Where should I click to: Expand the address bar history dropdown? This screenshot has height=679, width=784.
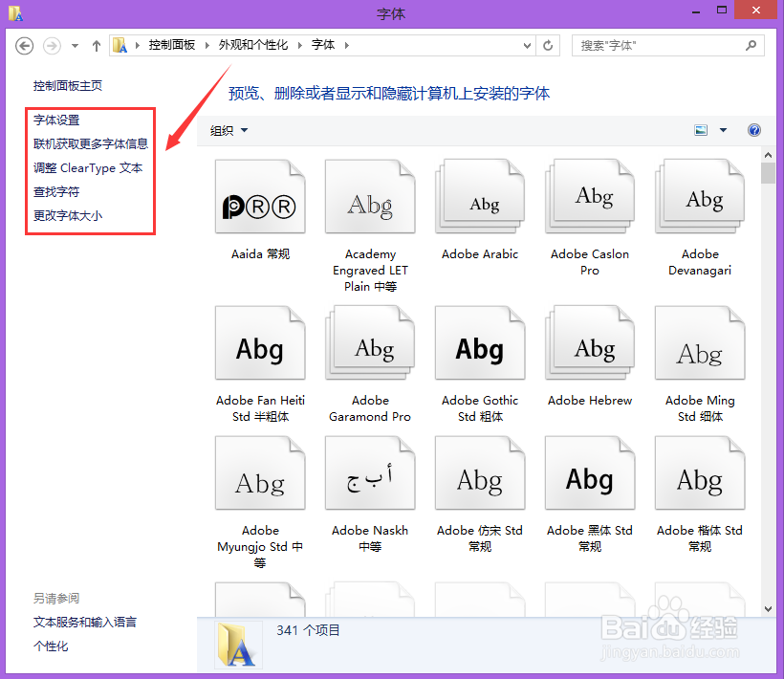[527, 45]
